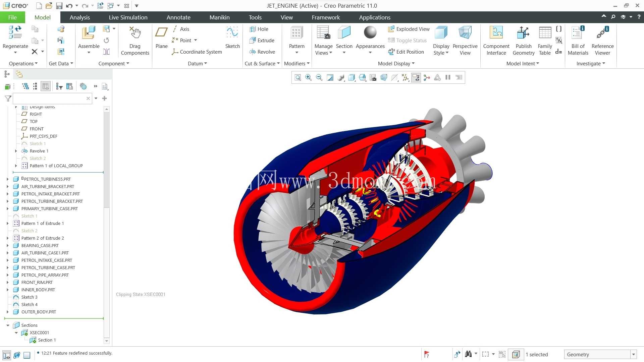Click the Appearances sphere icon
This screenshot has width=644, height=362.
click(x=370, y=33)
